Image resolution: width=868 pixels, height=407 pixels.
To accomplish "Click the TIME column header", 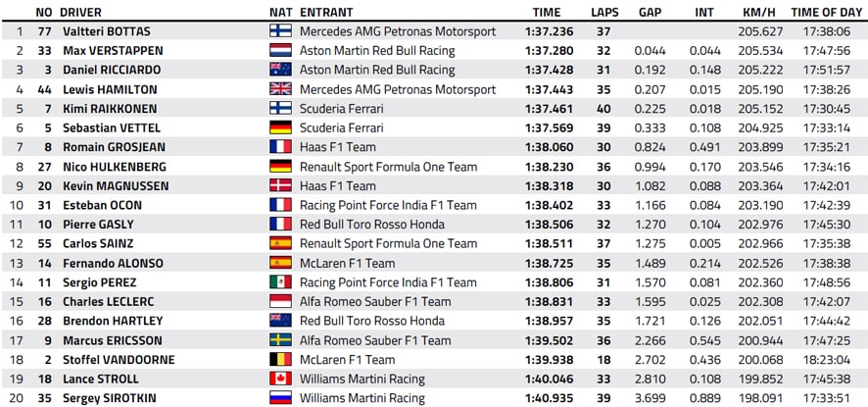I will point(547,12).
